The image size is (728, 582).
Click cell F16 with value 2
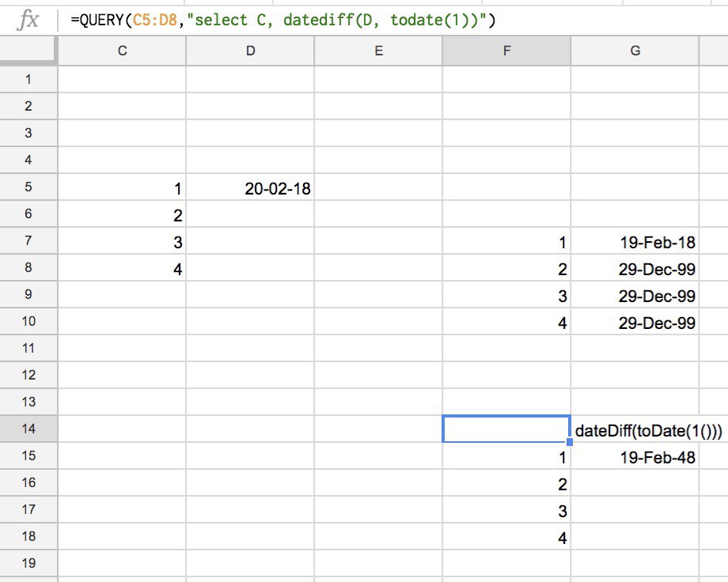506,483
